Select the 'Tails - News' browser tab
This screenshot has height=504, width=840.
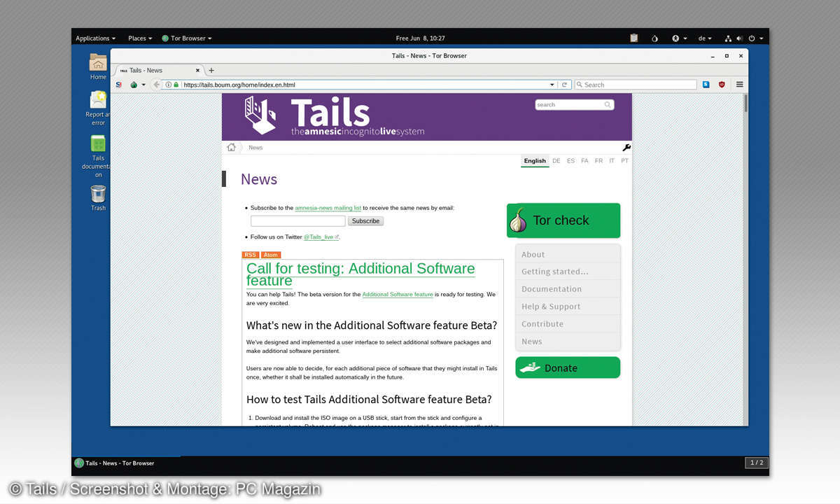point(158,70)
